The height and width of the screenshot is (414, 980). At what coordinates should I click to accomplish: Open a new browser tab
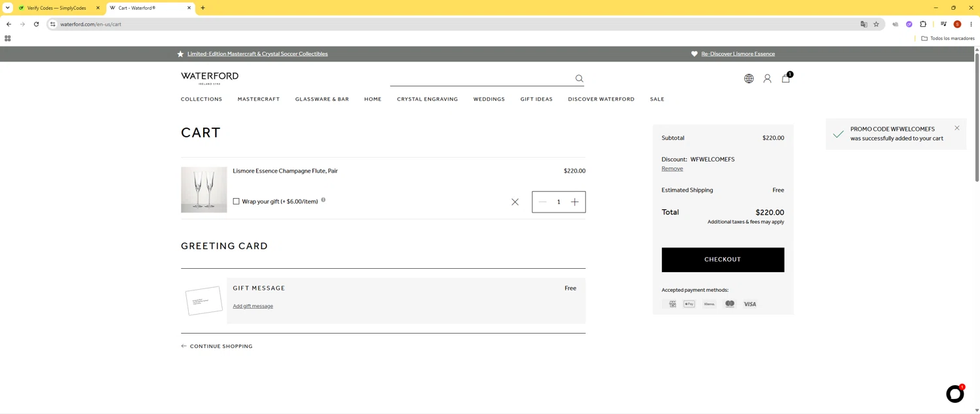pos(203,8)
